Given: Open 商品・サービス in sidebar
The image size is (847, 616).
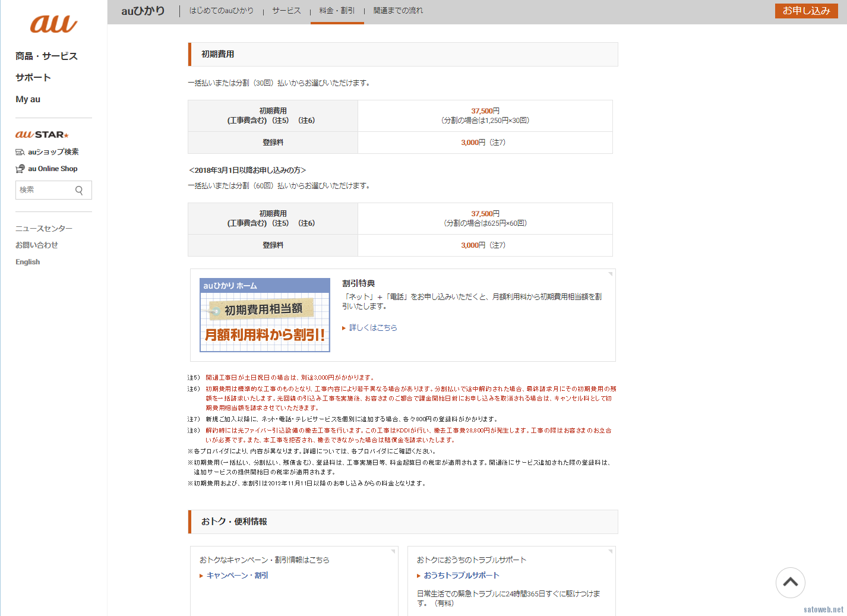Looking at the screenshot, I should pos(46,56).
